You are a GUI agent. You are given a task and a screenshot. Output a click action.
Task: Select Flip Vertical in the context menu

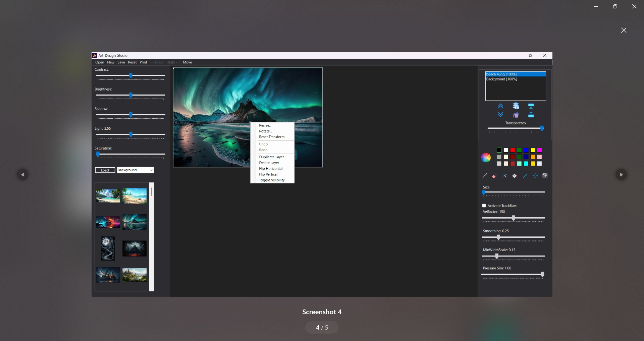272,174
